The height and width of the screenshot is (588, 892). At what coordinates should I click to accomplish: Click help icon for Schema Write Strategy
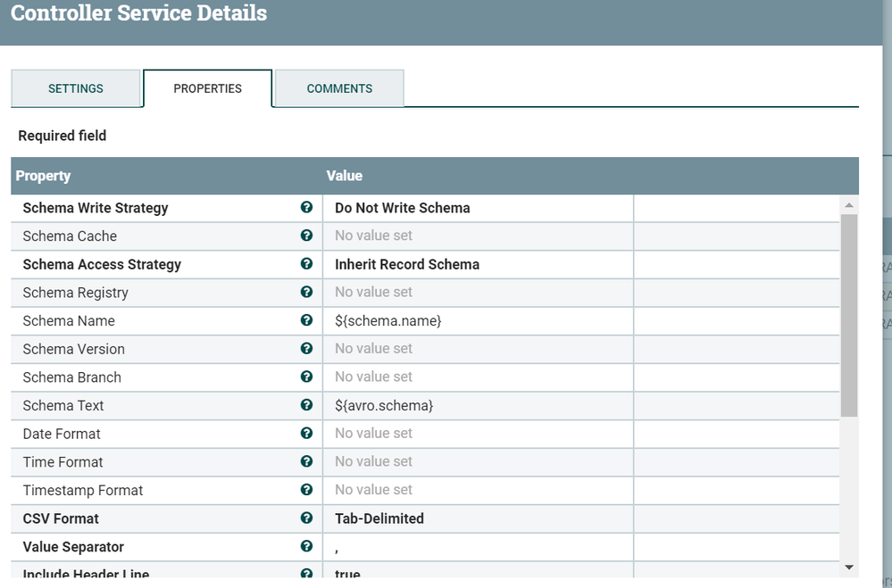point(307,207)
